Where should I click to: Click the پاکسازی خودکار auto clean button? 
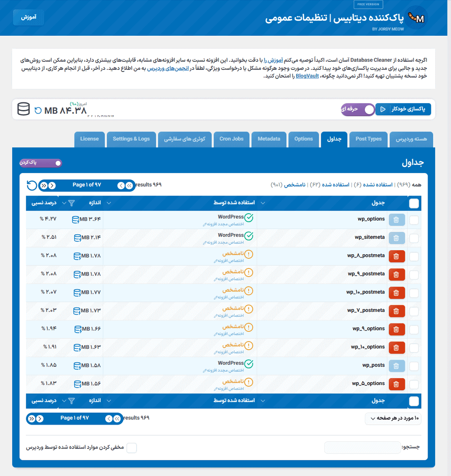pos(403,110)
